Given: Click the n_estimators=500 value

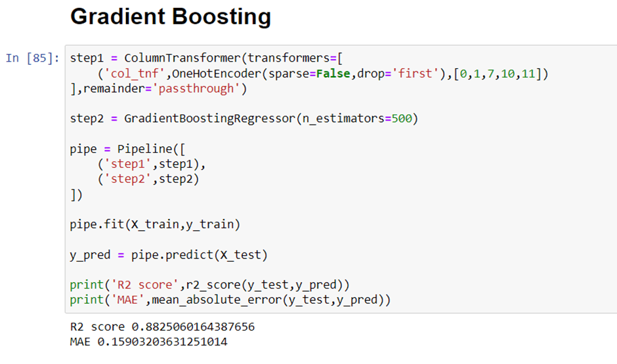Looking at the screenshot, I should point(357,119).
